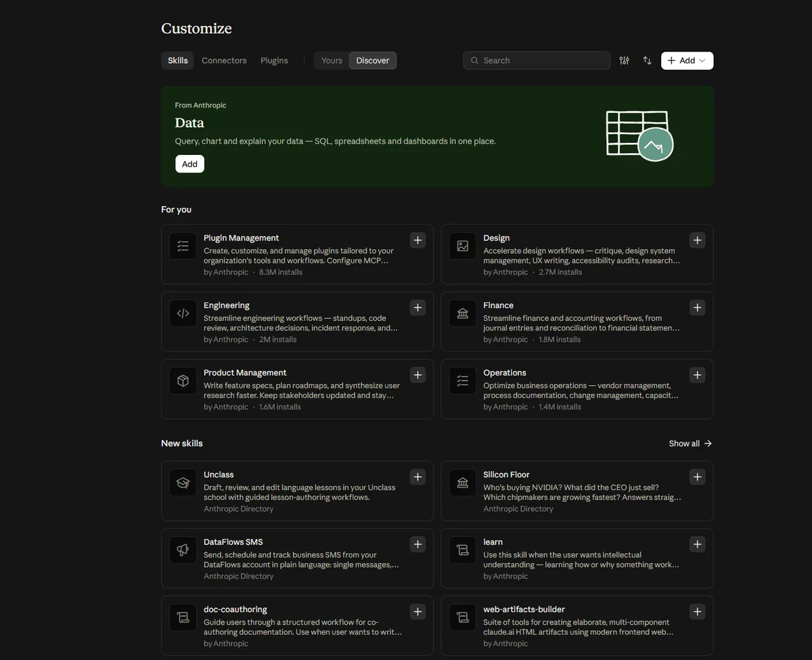Click the learn skill description text
This screenshot has height=660, width=812.
coord(581,559)
